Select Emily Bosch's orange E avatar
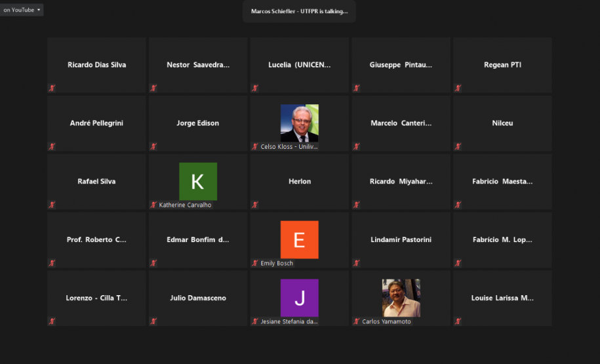 point(299,239)
